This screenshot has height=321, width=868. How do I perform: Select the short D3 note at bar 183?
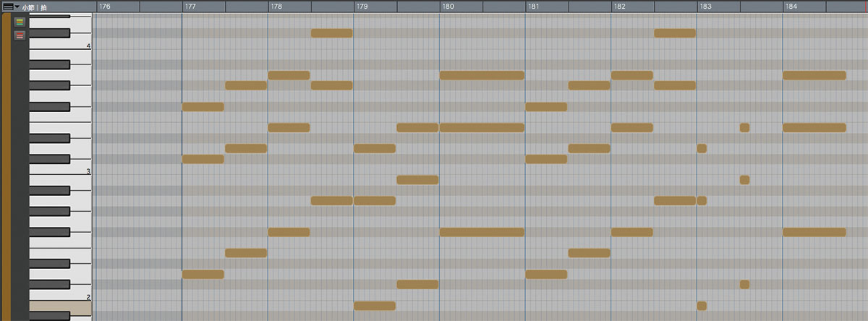click(x=702, y=148)
